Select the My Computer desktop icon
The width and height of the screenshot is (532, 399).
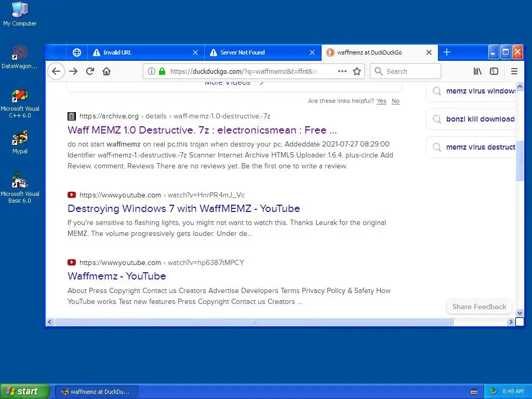pos(20,14)
